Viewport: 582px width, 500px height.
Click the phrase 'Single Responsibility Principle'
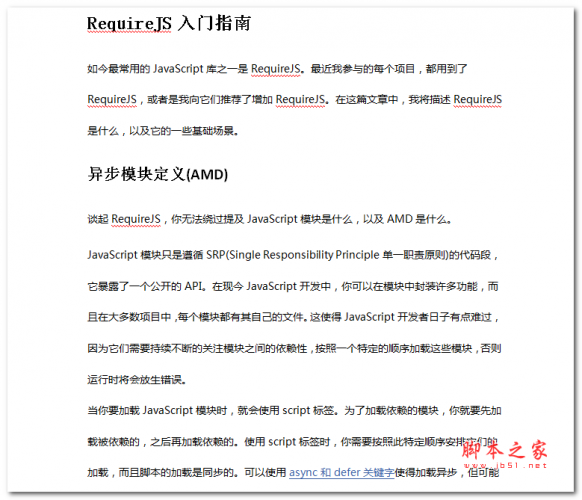(304, 255)
